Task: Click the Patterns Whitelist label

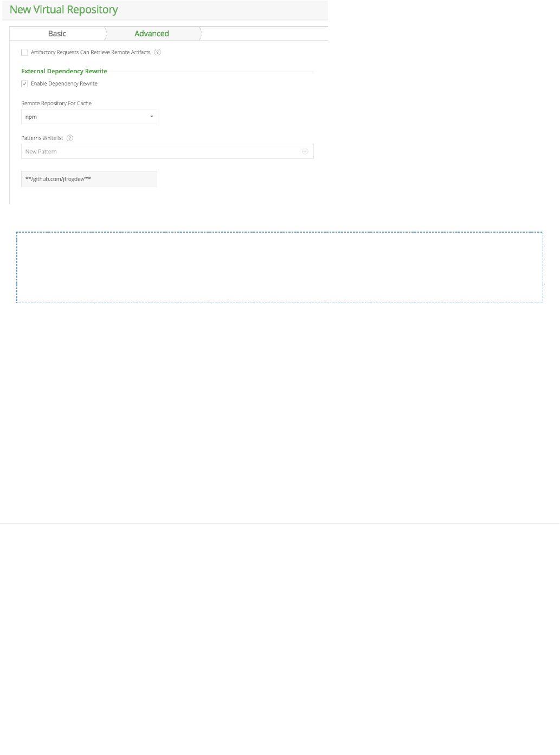Action: tap(42, 138)
